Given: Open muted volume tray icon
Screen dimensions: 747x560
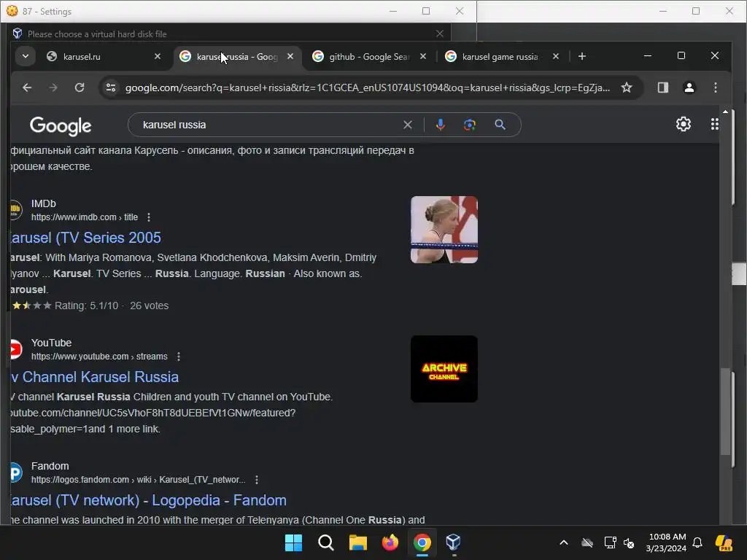Looking at the screenshot, I should pos(629,542).
